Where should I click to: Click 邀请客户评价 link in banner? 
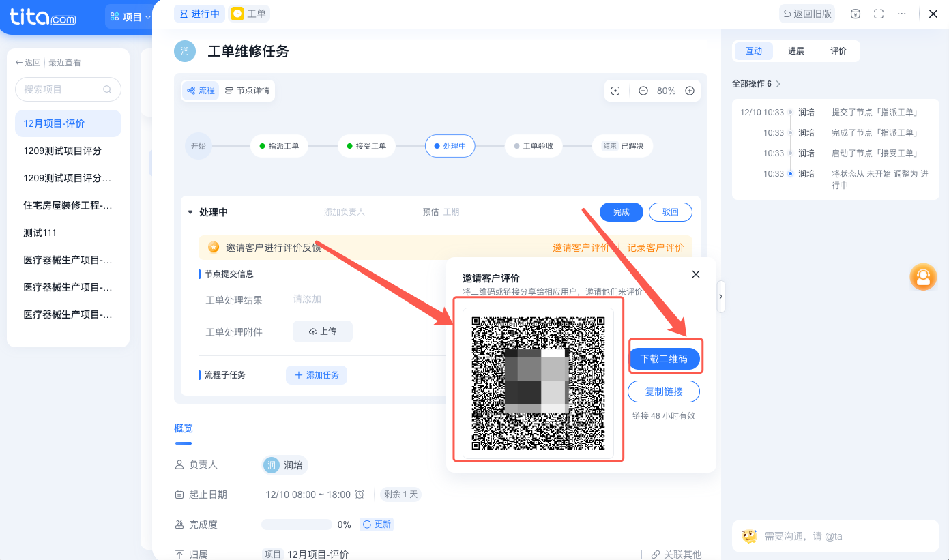click(x=581, y=248)
